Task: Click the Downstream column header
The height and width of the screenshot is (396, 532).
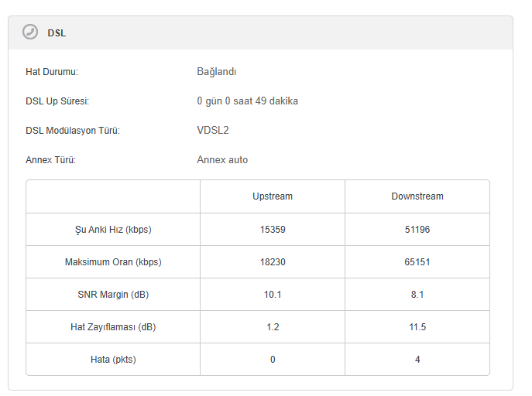Action: click(417, 196)
